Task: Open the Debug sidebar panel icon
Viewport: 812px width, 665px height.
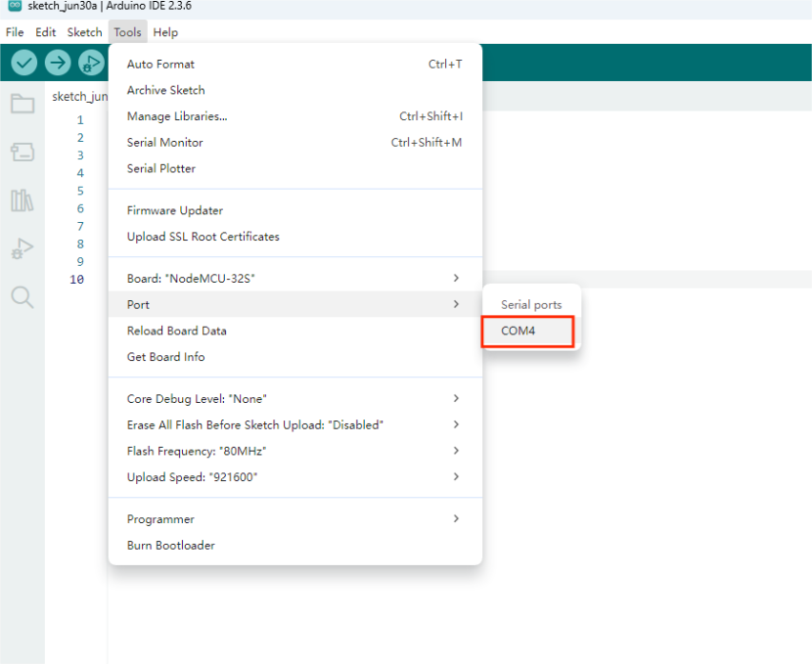Action: [23, 249]
